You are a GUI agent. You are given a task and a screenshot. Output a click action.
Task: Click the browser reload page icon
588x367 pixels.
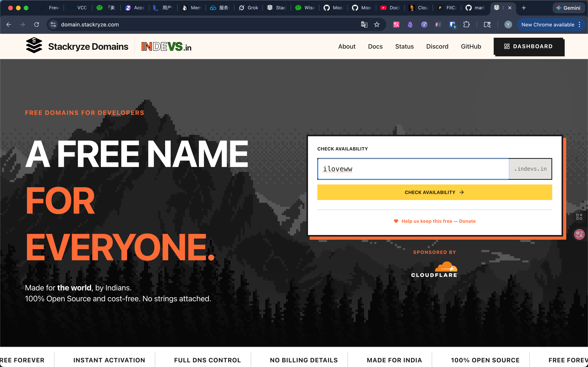37,24
